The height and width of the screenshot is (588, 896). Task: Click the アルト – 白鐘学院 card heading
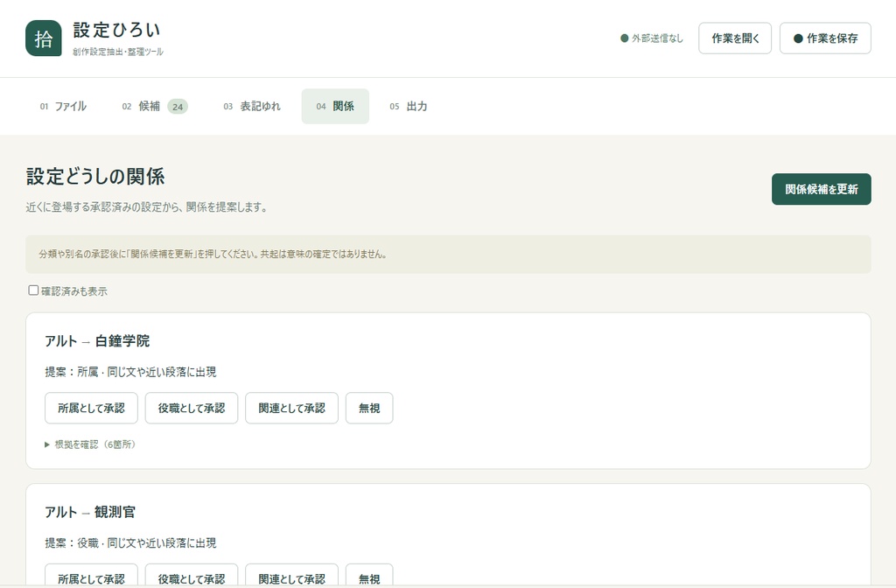(x=97, y=341)
